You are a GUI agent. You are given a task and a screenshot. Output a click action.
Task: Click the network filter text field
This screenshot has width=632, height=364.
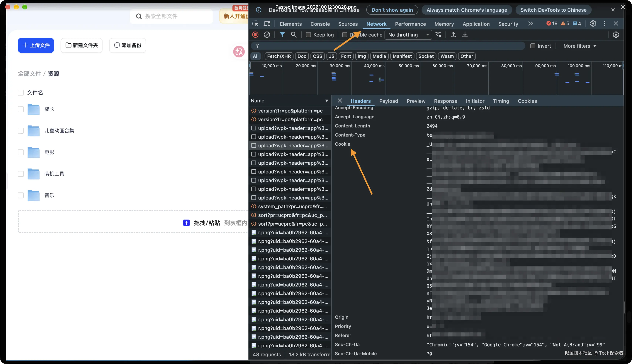point(388,46)
